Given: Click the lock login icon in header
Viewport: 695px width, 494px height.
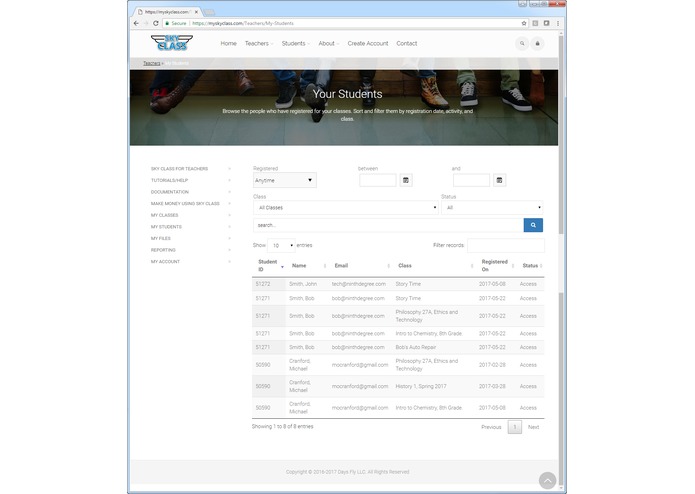Looking at the screenshot, I should (x=538, y=43).
